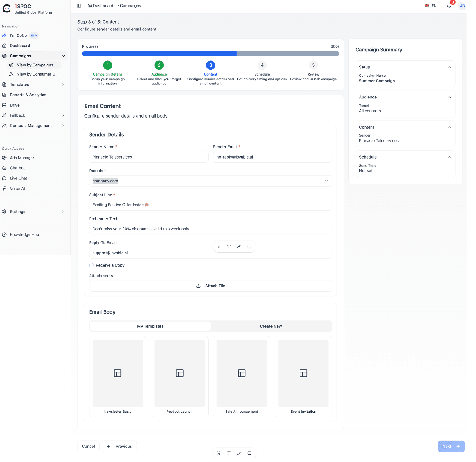Click the Live Chat bubble icon
Image resolution: width=476 pixels, height=462 pixels.
point(4,178)
